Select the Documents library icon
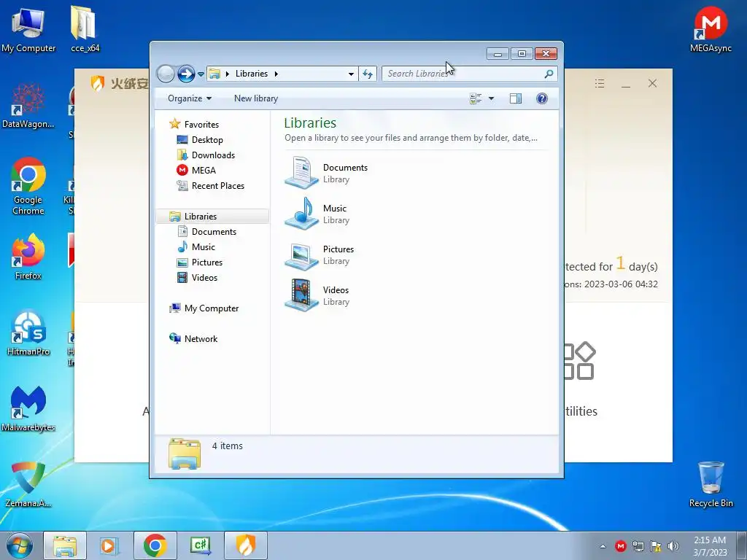Viewport: 747px width, 560px height. [x=301, y=173]
